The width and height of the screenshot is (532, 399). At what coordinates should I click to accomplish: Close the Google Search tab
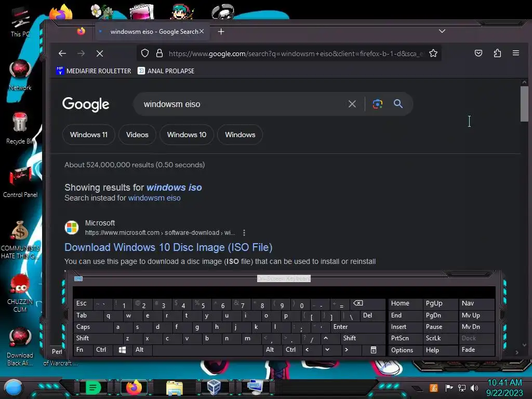coord(202,31)
